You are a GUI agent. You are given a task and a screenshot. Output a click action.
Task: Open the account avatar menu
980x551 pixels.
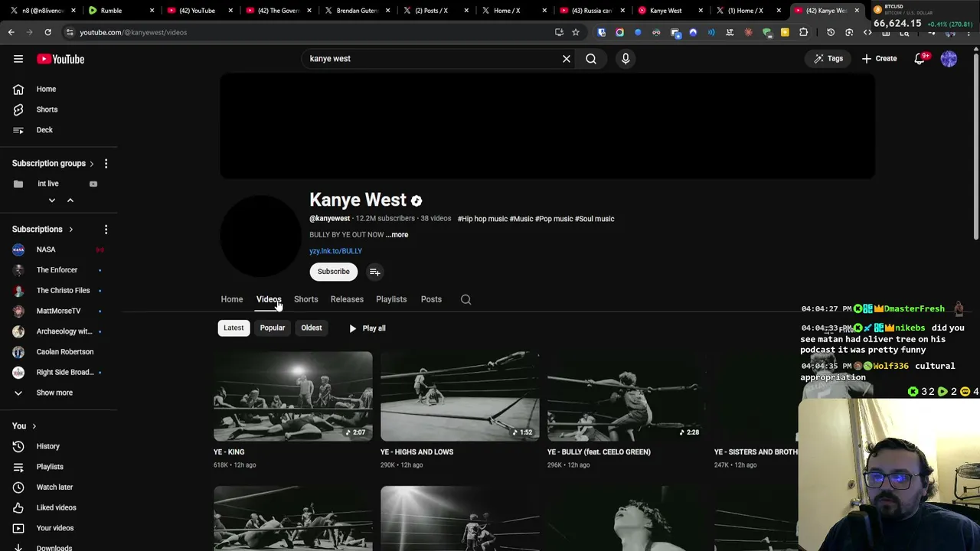[949, 59]
